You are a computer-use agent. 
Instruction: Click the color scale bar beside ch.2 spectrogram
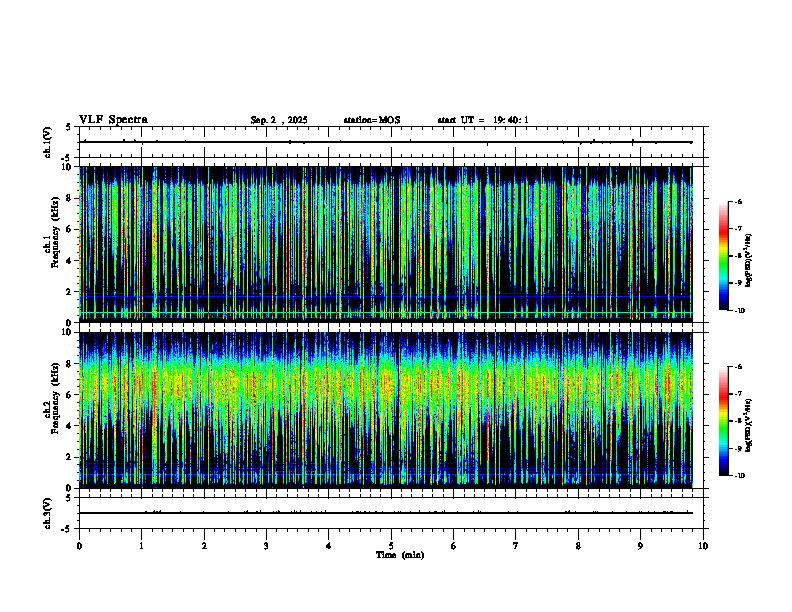pos(724,421)
